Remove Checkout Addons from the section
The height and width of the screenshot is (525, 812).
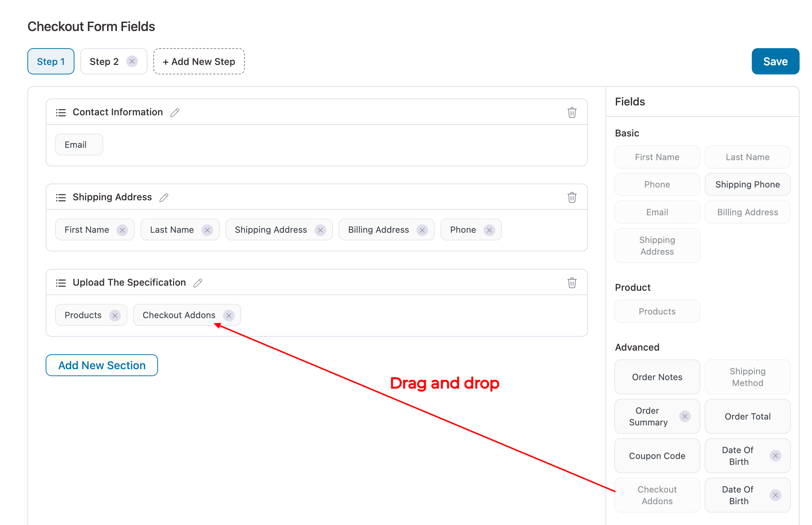229,315
